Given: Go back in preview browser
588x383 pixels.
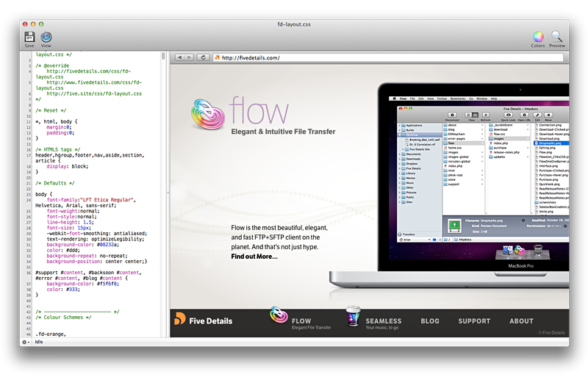Looking at the screenshot, I should [x=179, y=57].
